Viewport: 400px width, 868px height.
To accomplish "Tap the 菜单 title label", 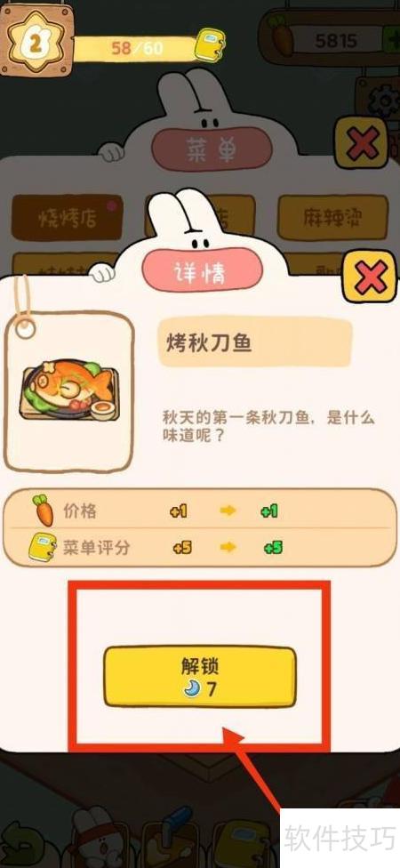I will [x=212, y=149].
